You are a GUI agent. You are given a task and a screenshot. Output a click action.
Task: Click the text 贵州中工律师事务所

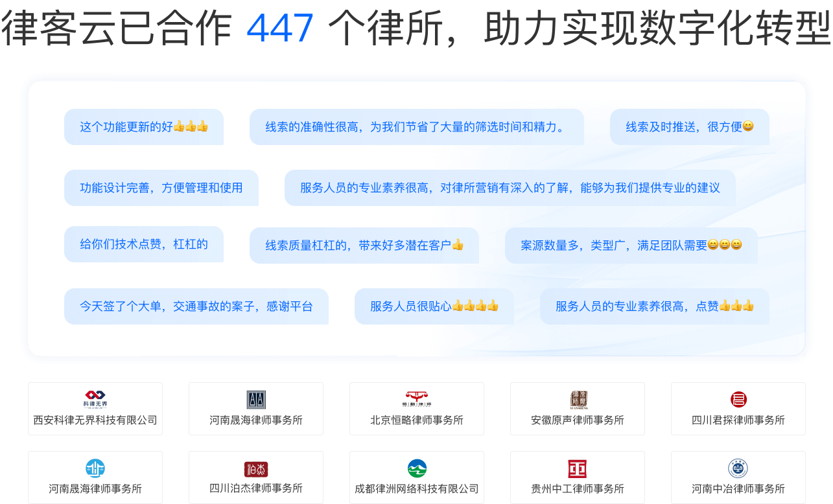tap(578, 488)
